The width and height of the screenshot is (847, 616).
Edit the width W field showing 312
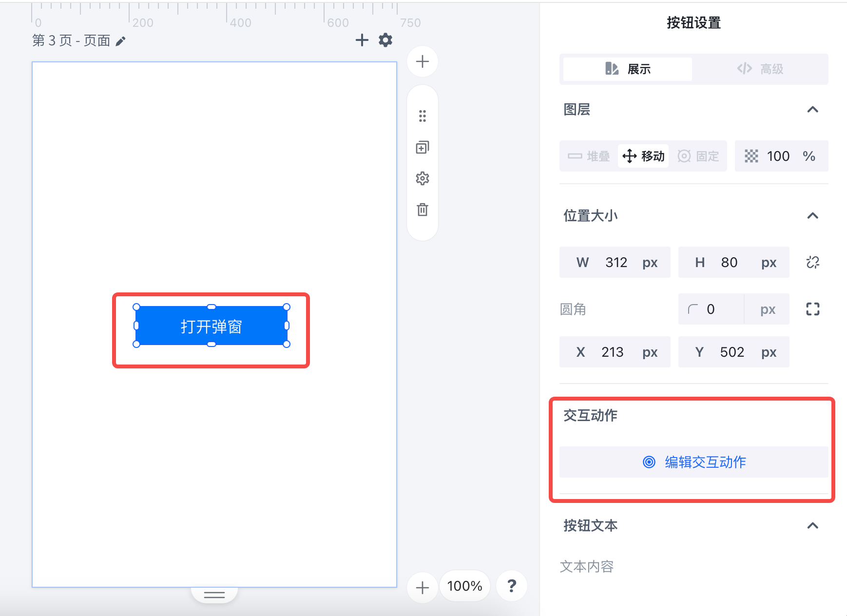[x=615, y=262]
